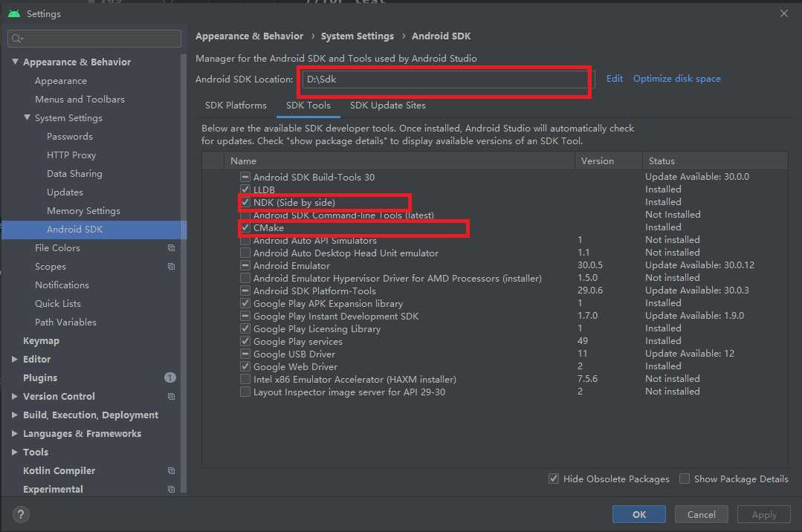This screenshot has width=802, height=532.
Task: Open Path Variables settings
Action: pos(65,322)
